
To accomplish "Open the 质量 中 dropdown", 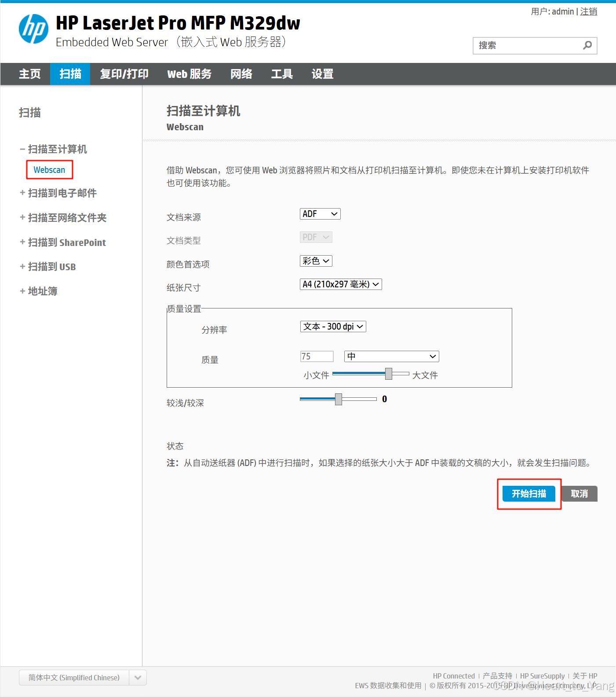I will [392, 356].
